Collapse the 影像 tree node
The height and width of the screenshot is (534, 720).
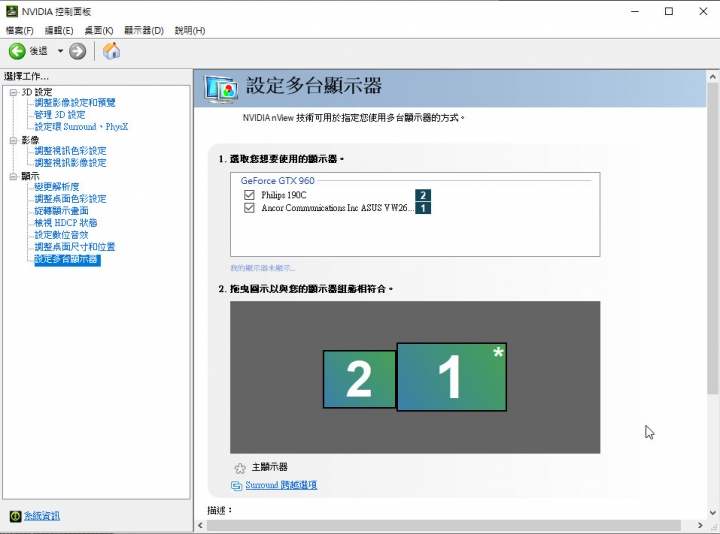13,140
